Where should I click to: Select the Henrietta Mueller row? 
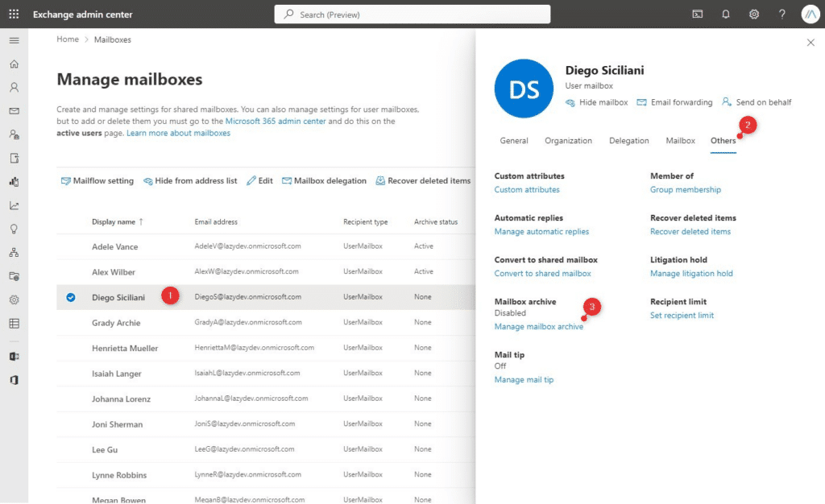click(x=266, y=348)
